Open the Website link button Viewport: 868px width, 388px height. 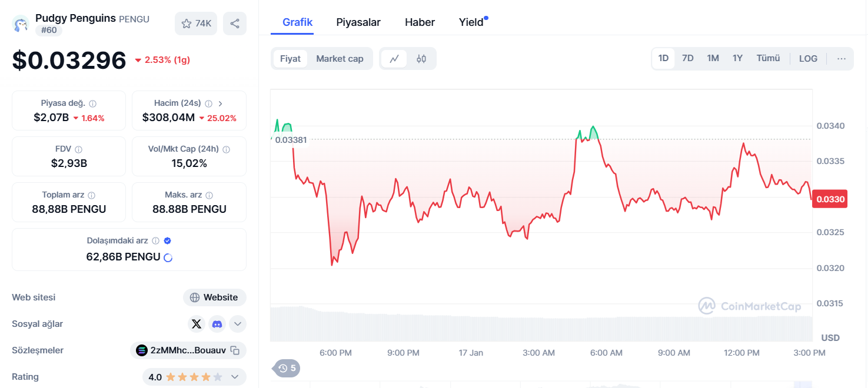pyautogui.click(x=215, y=297)
